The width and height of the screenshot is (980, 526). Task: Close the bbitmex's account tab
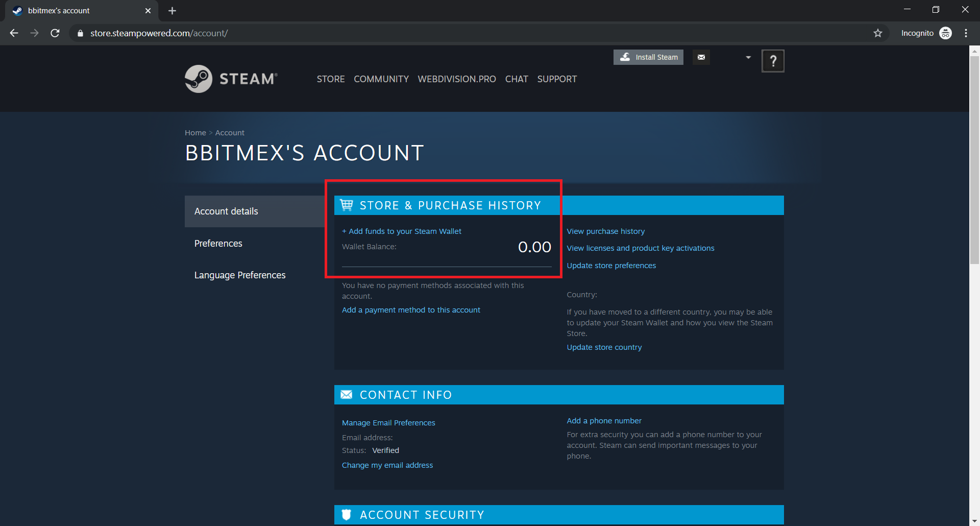point(148,11)
